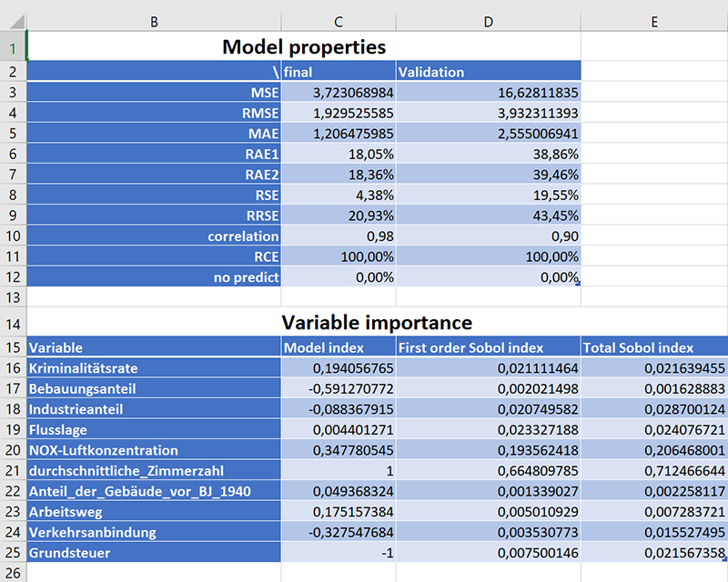Select Kriminalitätsrate model index 0,194056765
Image resolution: width=728 pixels, height=582 pixels.
[x=339, y=367]
